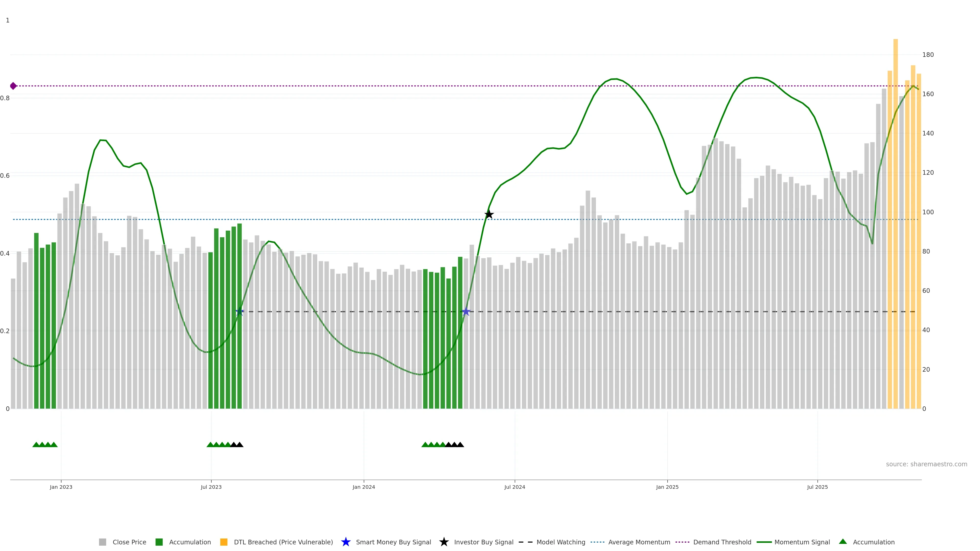Click the black Investor Buy Signal star on chart

(x=489, y=215)
